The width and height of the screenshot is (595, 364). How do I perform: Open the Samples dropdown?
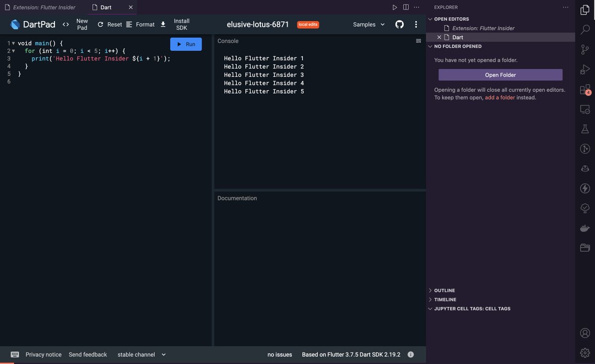pyautogui.click(x=369, y=24)
